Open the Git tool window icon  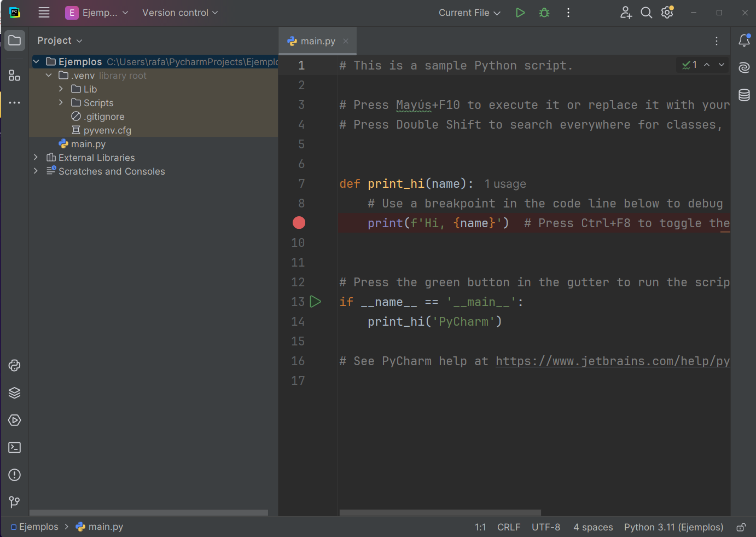point(14,502)
